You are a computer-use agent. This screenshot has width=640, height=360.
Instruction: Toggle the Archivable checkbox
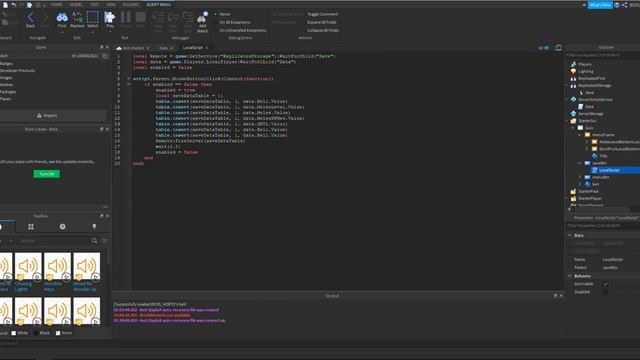coord(605,284)
